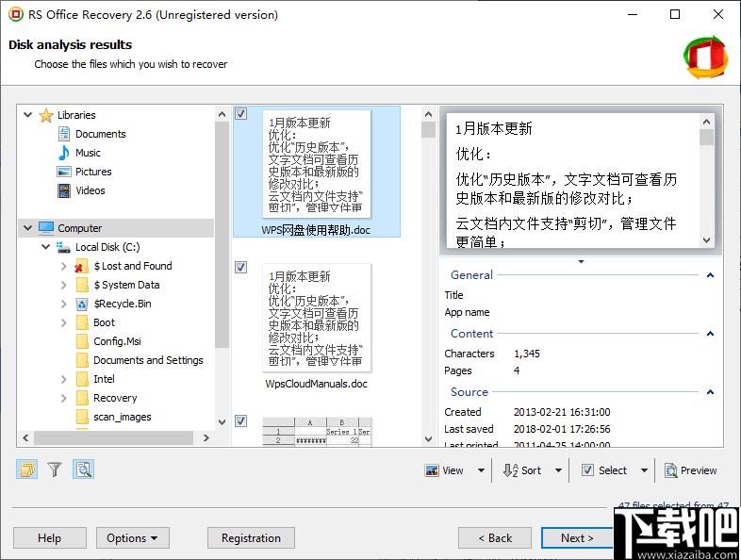Go back with the Back button
The width and height of the screenshot is (741, 560).
click(x=495, y=538)
